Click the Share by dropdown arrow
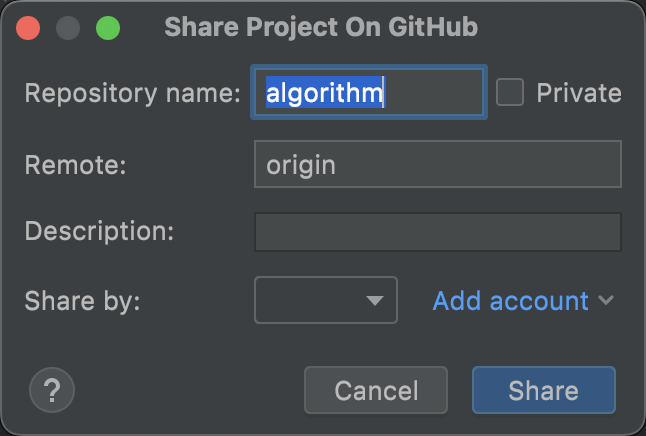Viewport: 646px width, 436px height. (x=375, y=300)
